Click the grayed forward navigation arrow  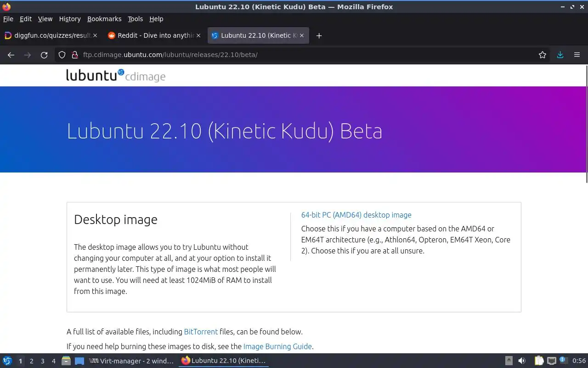[x=28, y=55]
